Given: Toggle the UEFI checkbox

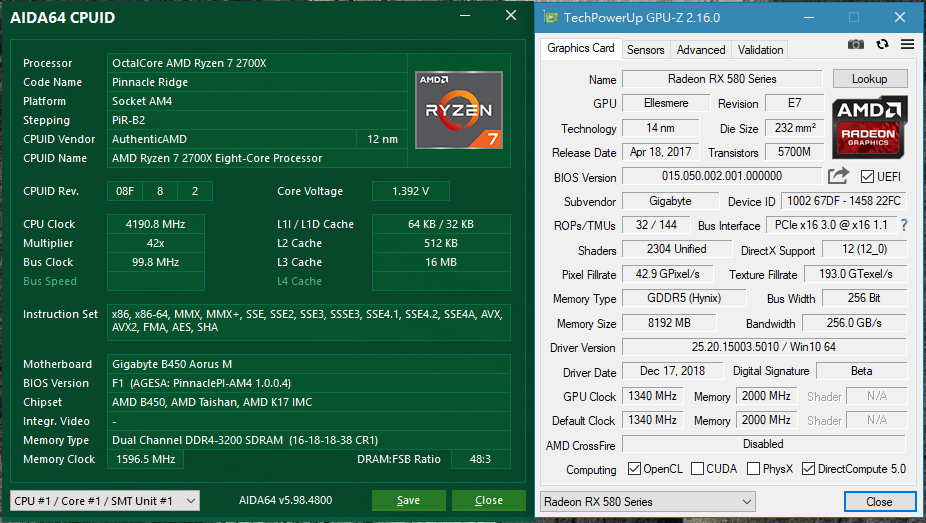Looking at the screenshot, I should coord(868,176).
